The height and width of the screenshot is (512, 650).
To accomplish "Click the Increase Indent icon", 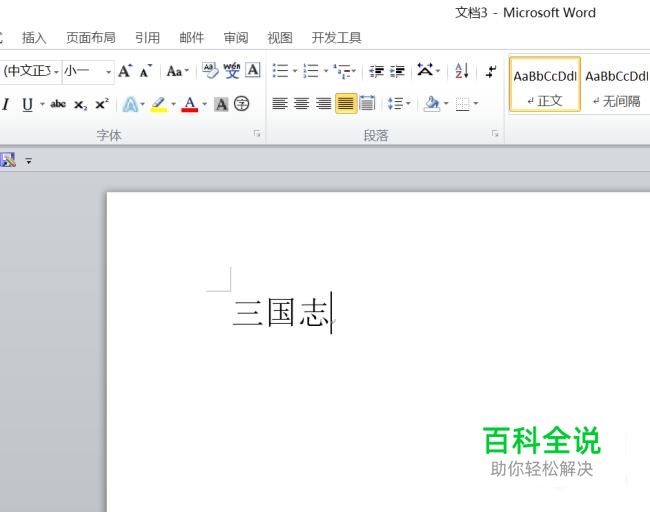I will pyautogui.click(x=397, y=71).
